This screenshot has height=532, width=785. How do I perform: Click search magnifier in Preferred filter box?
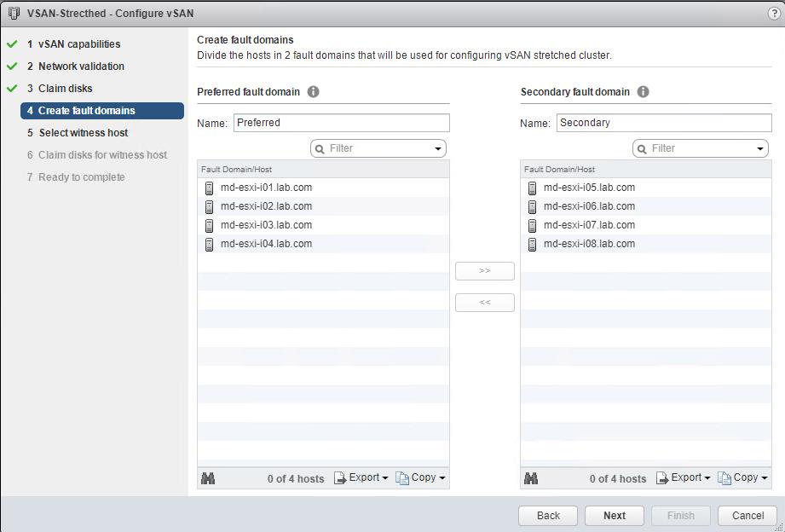320,149
